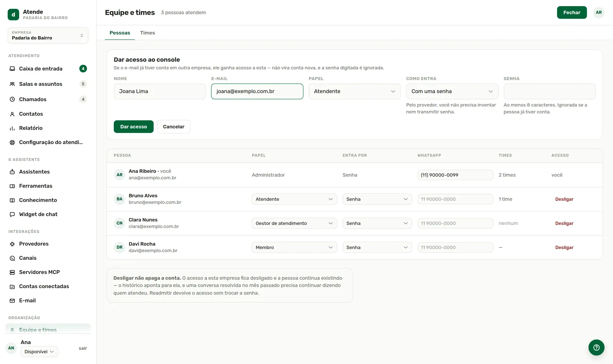
Task: Click the sair link
Action: (83, 348)
